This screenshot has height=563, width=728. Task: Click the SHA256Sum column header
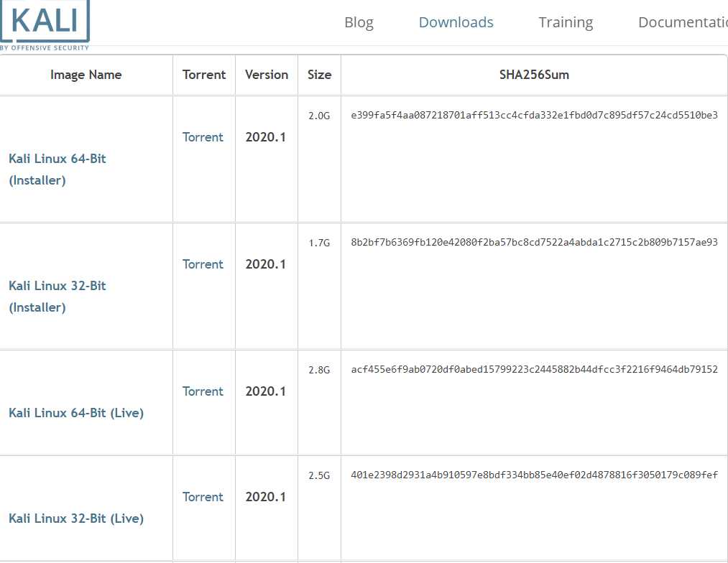point(534,75)
